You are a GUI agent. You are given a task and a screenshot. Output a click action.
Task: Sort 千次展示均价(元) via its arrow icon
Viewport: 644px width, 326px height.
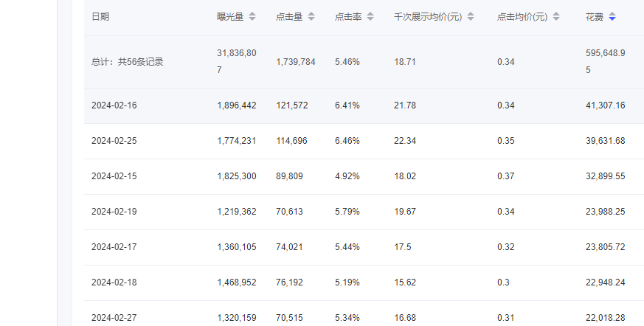click(471, 17)
